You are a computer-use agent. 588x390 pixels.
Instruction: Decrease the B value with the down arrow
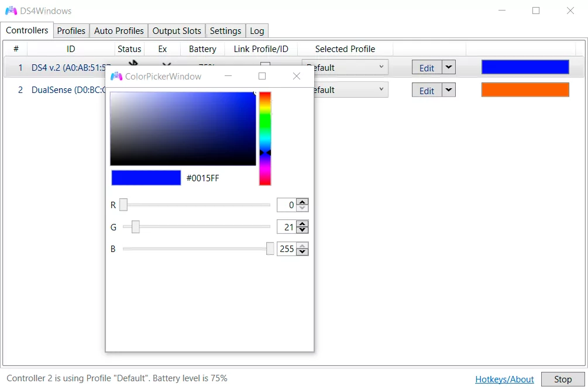point(302,252)
